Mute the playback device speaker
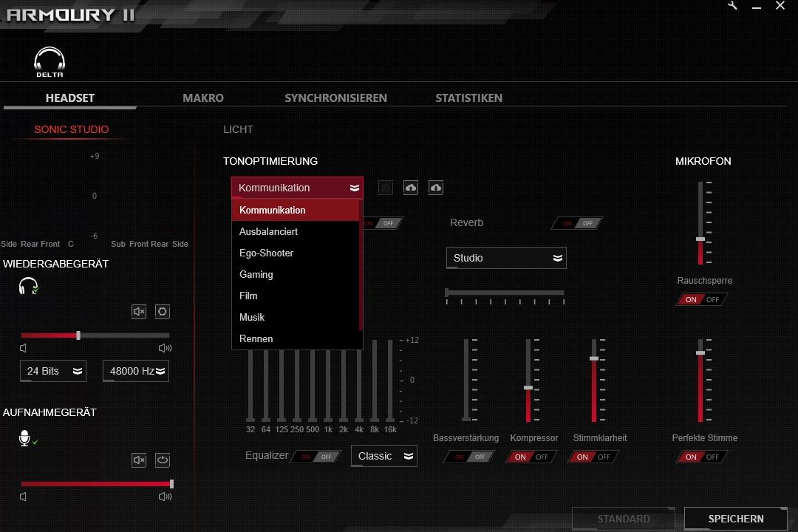This screenshot has height=532, width=798. click(139, 312)
